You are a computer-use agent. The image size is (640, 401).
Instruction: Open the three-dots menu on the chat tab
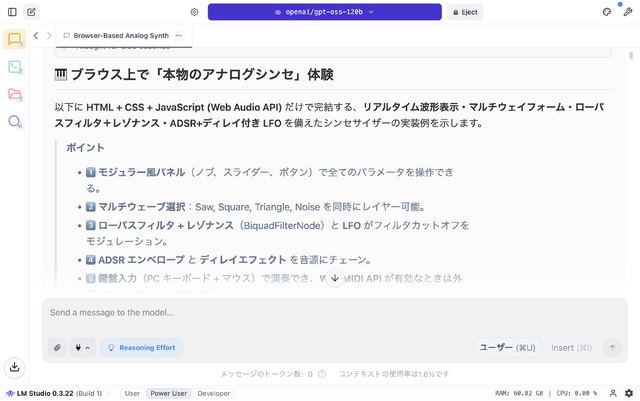tap(179, 35)
